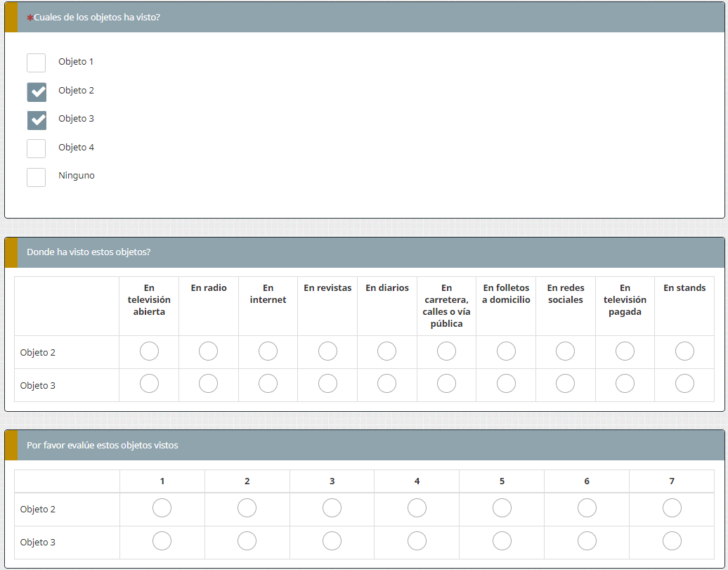Rate Objeto 3 with score 7
728x570 pixels.
[x=672, y=540]
